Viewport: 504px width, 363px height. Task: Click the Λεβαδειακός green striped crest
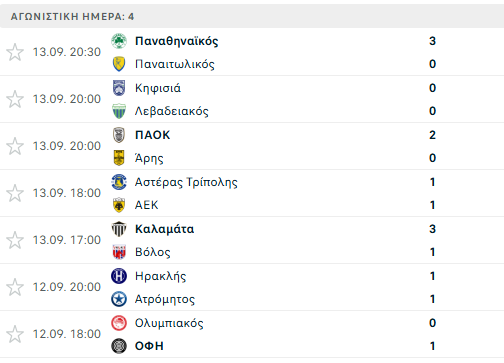119,111
